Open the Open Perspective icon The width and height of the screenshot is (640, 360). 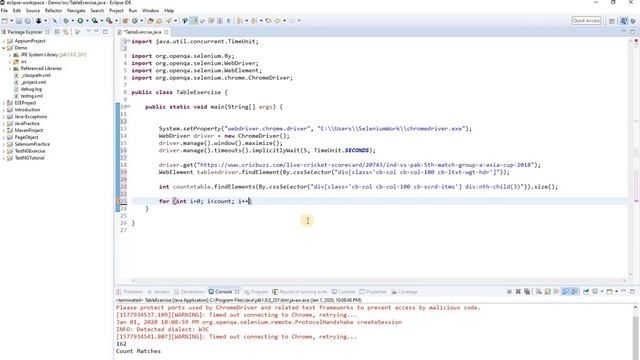[x=612, y=20]
